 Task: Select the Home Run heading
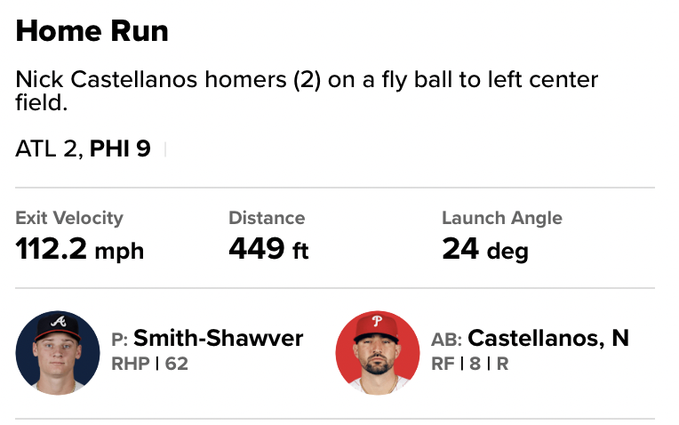click(92, 31)
